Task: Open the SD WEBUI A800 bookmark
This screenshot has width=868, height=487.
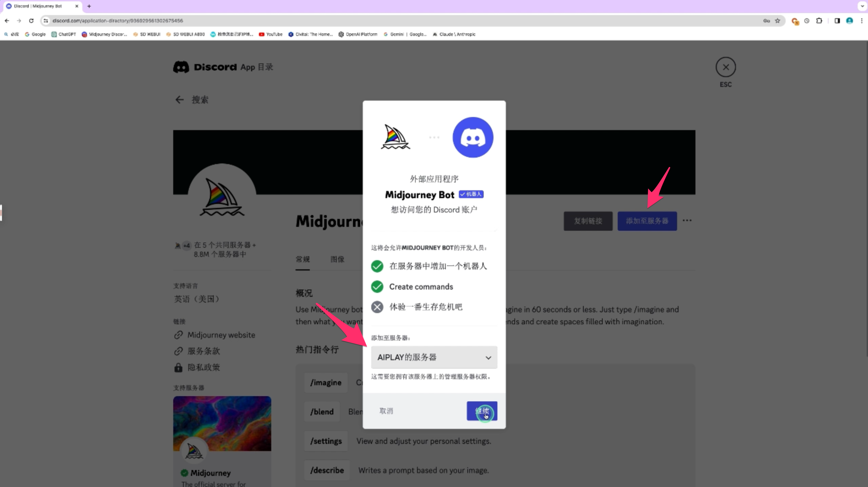Action: [185, 34]
